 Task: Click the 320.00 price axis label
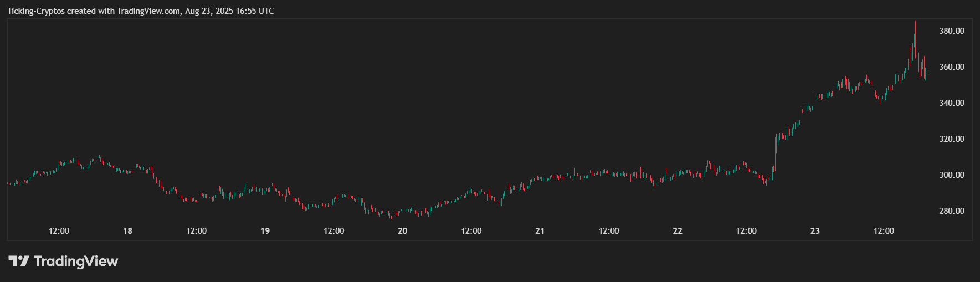tap(951, 139)
